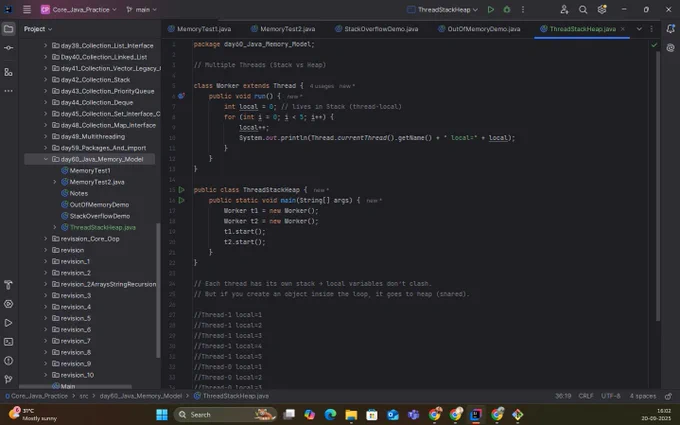This screenshot has width=680, height=425.
Task: Collapse day60_Java_Memory_Model folder
Action: (46, 159)
